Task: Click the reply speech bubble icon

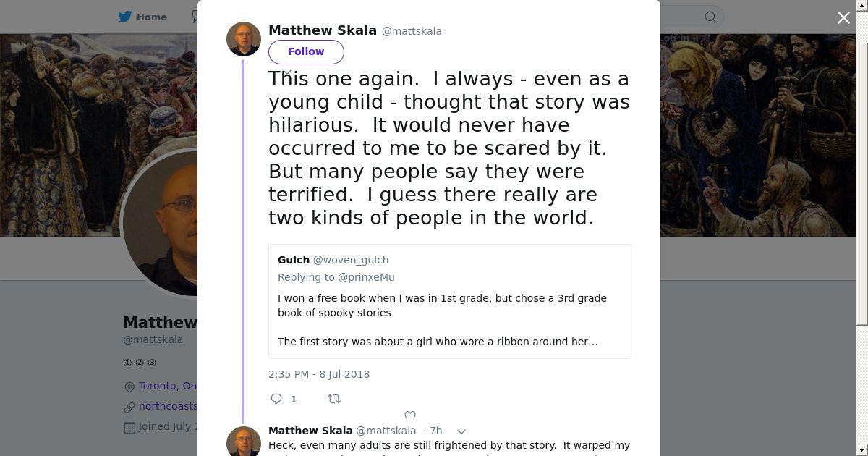Action: [276, 399]
